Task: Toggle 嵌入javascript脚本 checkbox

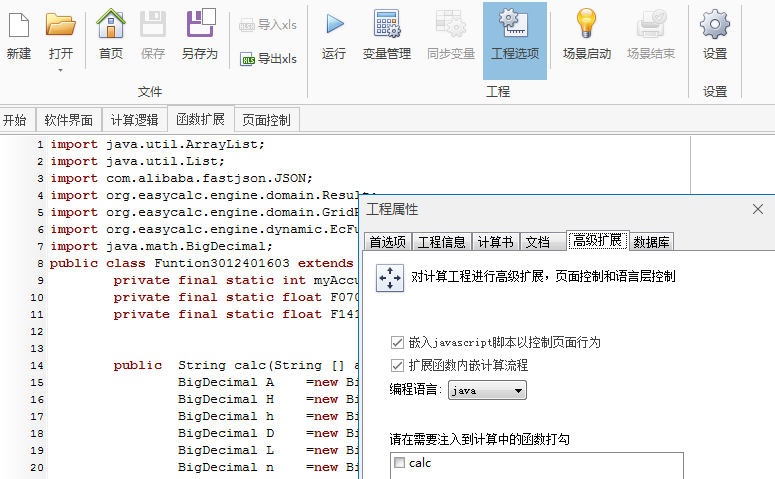Action: point(397,342)
